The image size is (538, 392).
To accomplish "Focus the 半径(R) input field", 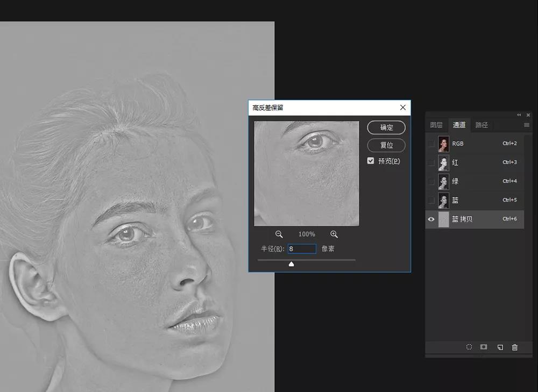I will 302,248.
